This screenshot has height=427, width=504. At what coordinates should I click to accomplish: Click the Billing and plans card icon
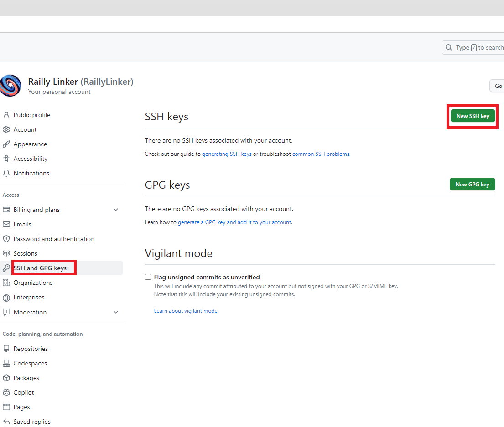tap(6, 210)
